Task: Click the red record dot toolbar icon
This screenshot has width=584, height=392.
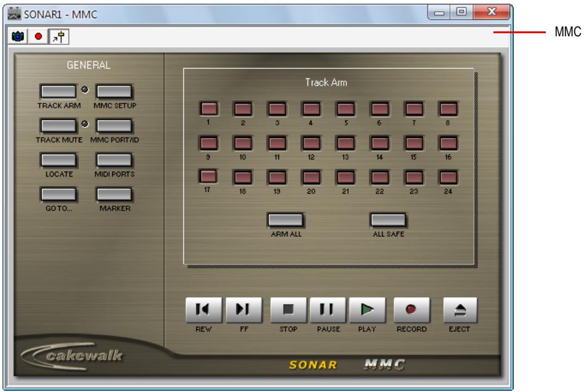Action: (38, 36)
